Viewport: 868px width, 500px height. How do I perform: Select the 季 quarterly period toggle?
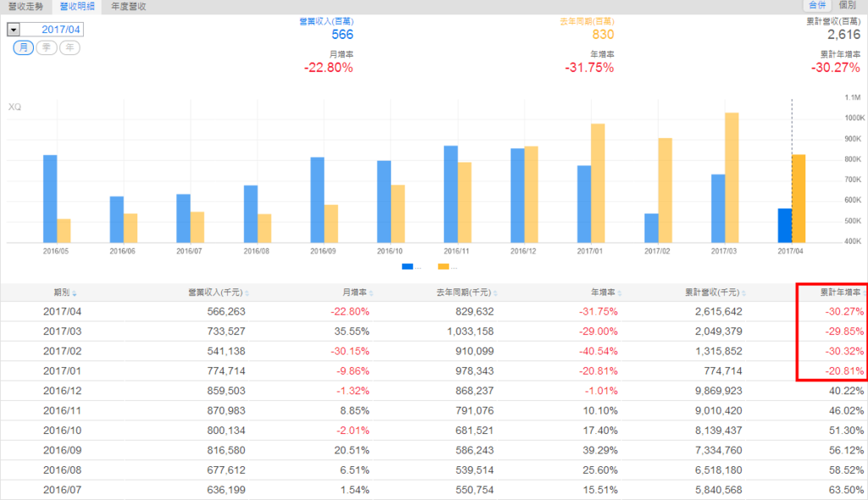click(47, 47)
